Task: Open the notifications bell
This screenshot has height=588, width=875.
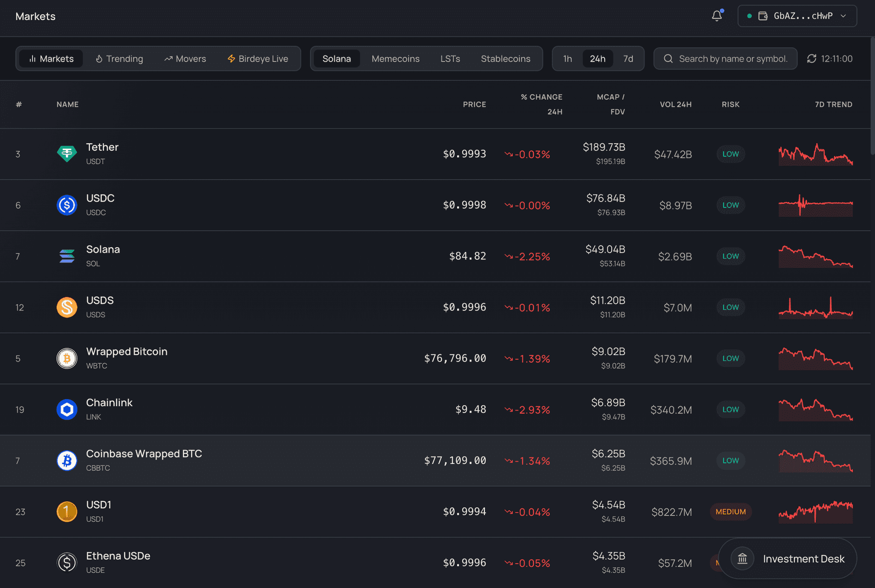Action: tap(717, 16)
